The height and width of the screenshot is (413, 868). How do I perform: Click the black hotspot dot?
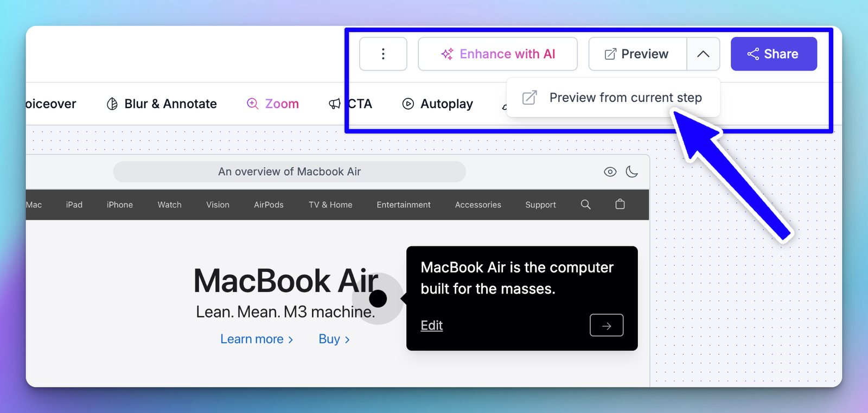click(x=378, y=298)
